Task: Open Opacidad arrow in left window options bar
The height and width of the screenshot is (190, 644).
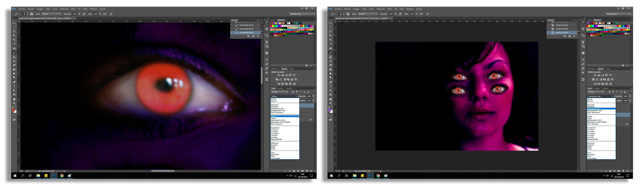Action: (79, 14)
